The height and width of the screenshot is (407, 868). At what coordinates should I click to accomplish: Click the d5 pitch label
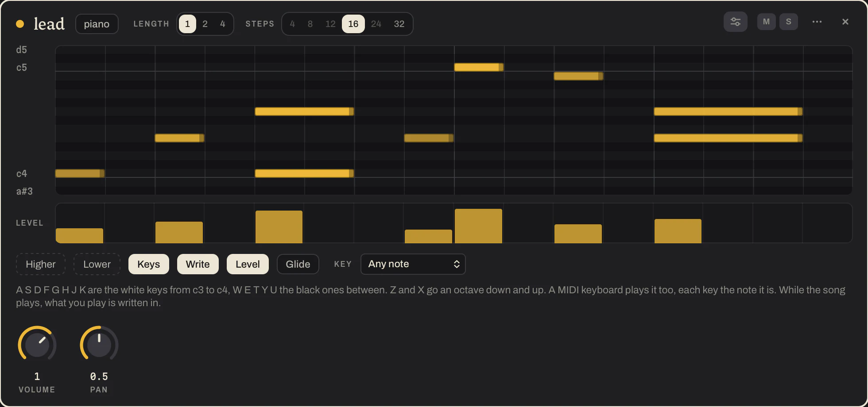(x=22, y=50)
